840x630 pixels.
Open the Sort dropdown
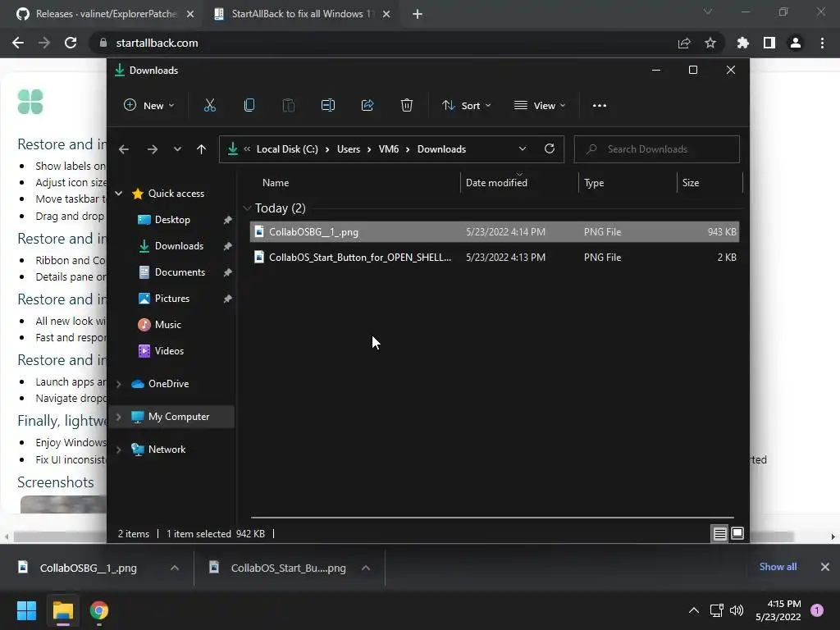[467, 106]
